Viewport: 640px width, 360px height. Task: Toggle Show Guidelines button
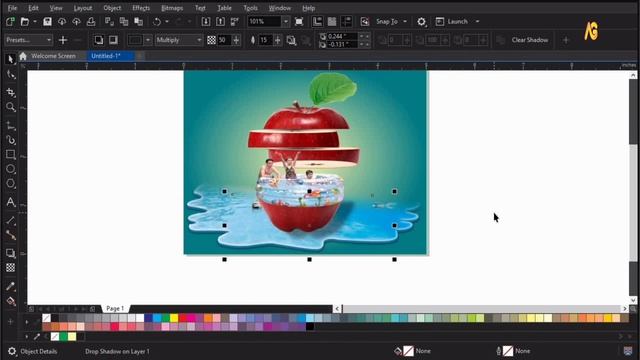click(x=347, y=22)
